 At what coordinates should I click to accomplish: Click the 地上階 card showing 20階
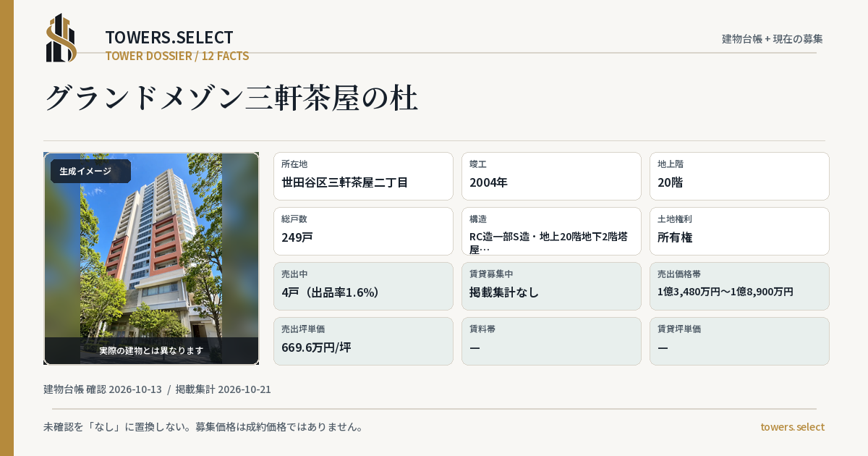coord(739,176)
